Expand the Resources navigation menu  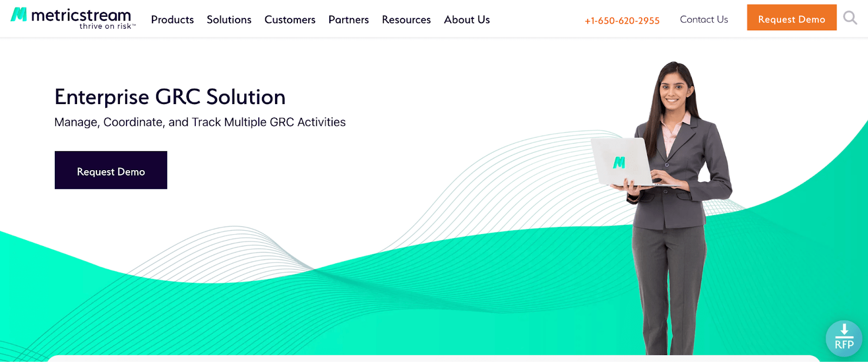pyautogui.click(x=406, y=20)
